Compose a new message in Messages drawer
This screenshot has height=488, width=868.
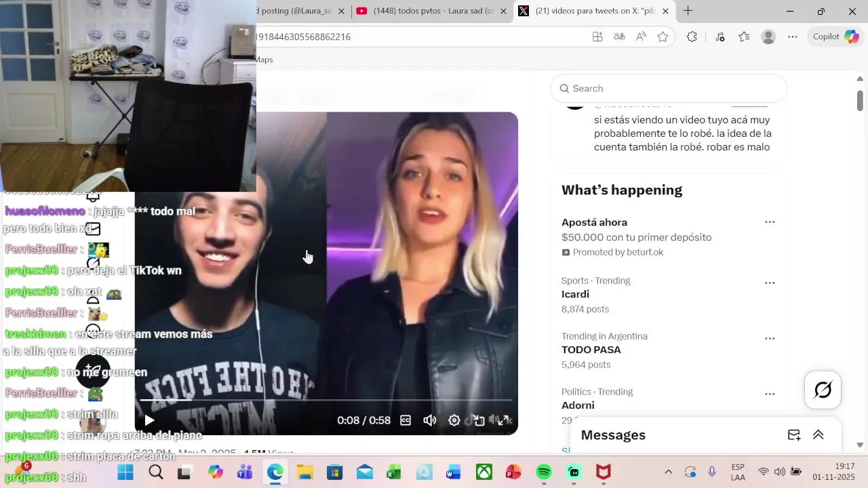click(794, 435)
